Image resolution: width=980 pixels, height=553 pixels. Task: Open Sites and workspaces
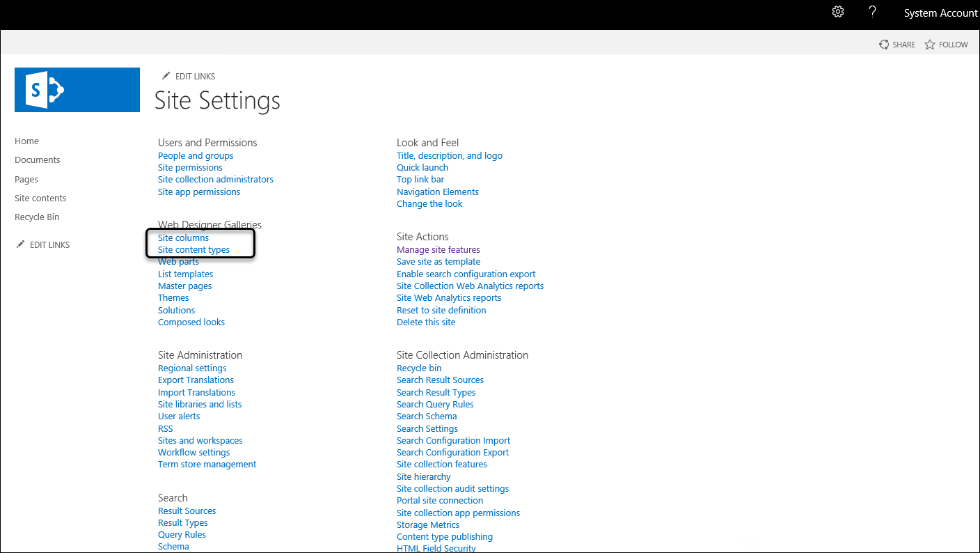[200, 441]
